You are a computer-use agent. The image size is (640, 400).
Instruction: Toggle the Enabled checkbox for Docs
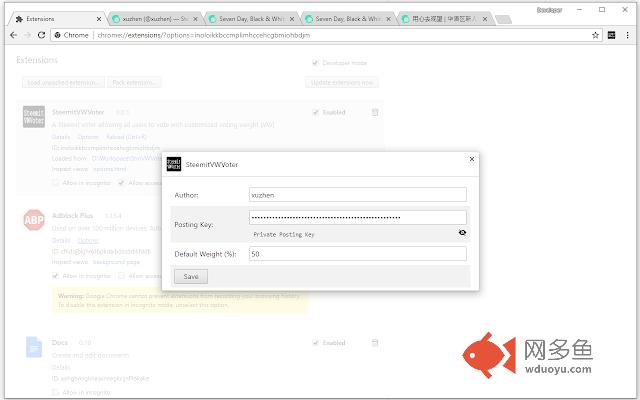315,342
